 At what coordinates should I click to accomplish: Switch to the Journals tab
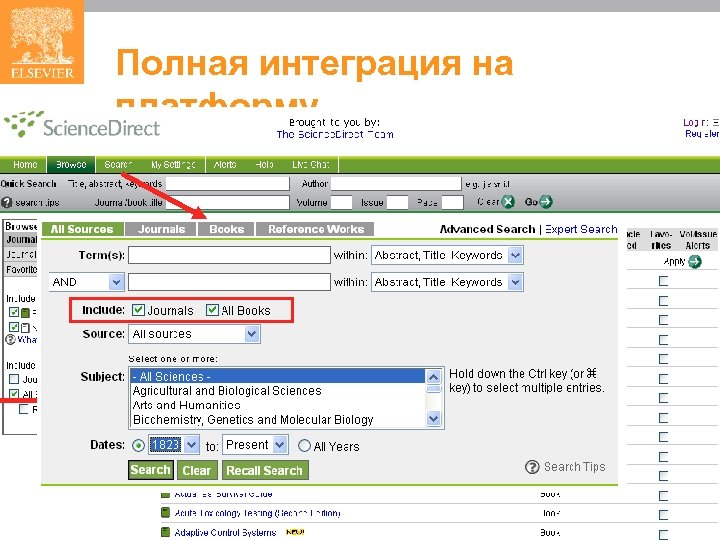tap(161, 229)
